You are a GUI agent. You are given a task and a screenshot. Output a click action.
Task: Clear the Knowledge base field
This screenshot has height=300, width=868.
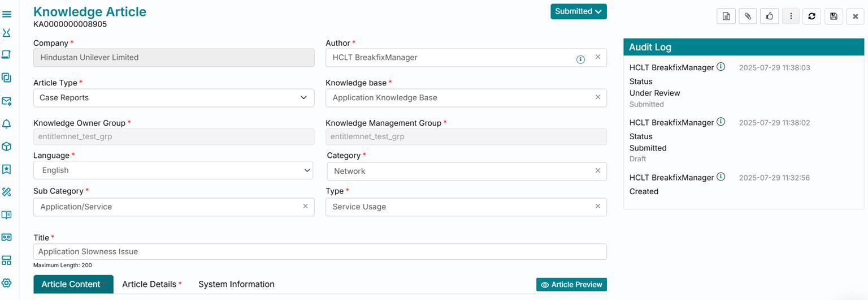(x=598, y=97)
